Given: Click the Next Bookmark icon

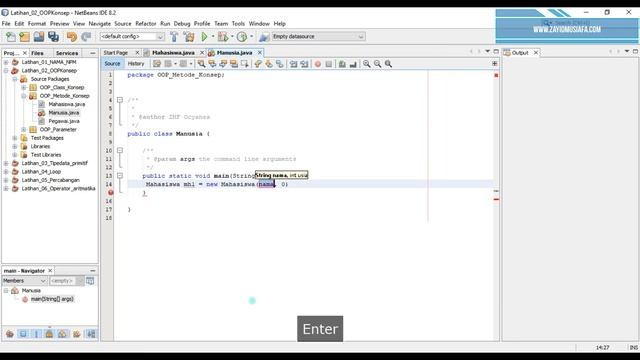Looking at the screenshot, I should [269, 64].
